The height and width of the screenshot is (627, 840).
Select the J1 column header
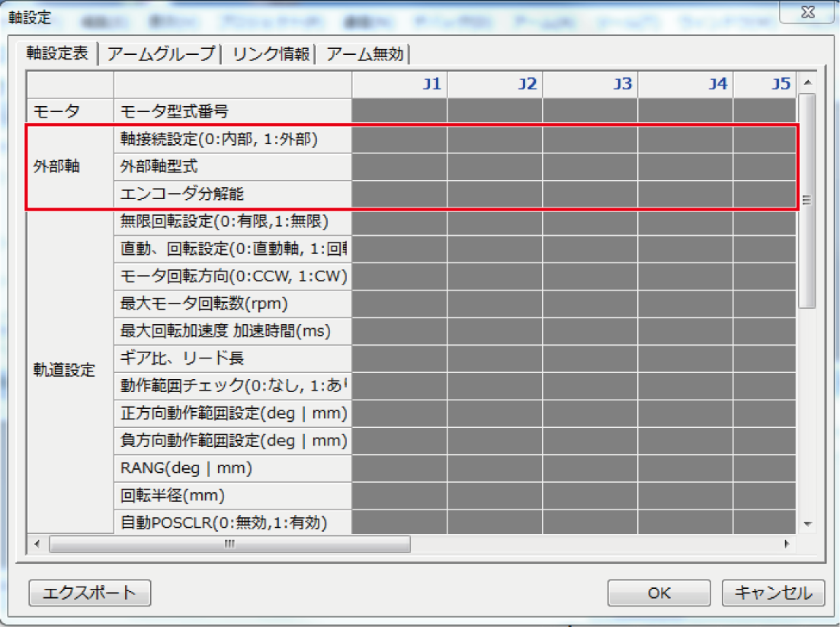tap(400, 84)
